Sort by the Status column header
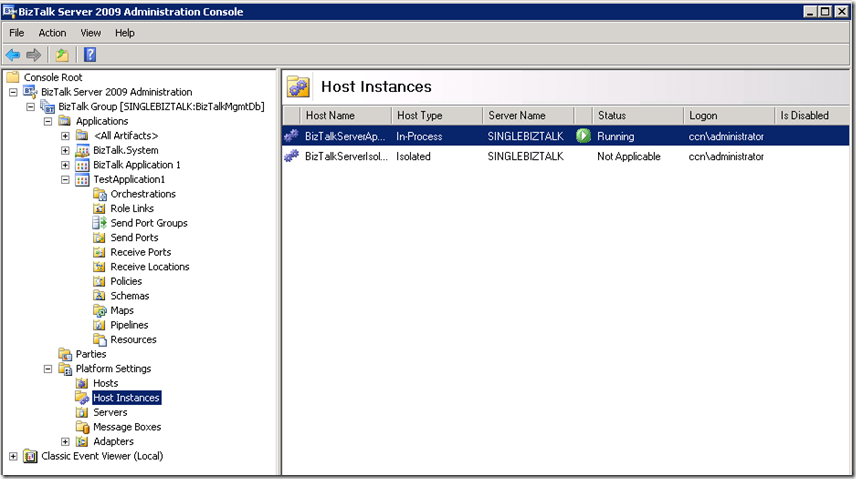The image size is (856, 479). tap(638, 115)
